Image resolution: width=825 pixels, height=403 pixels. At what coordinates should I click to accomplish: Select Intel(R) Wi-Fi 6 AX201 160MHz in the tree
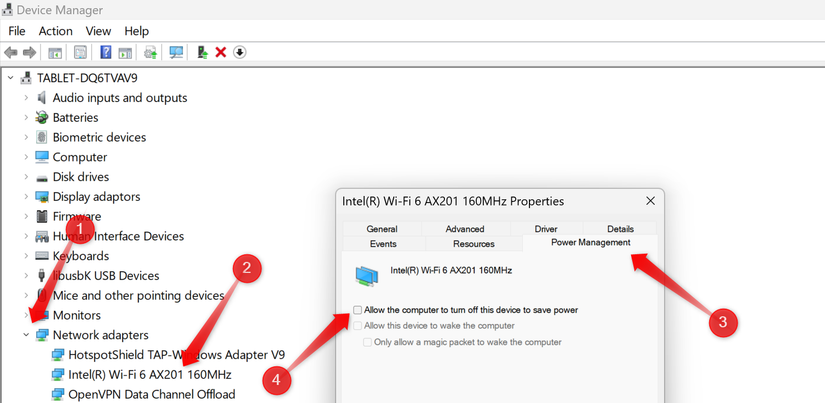[x=150, y=375]
